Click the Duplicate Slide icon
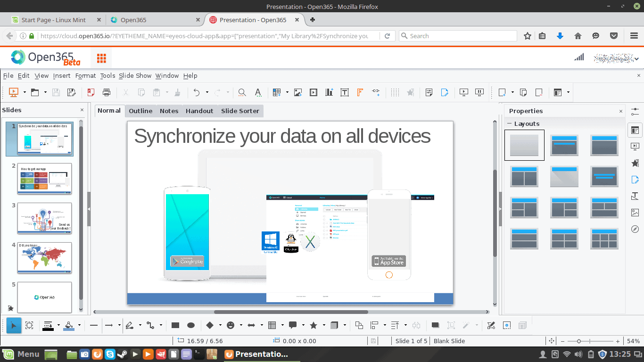Viewport: 644px width, 362px height. (523, 92)
